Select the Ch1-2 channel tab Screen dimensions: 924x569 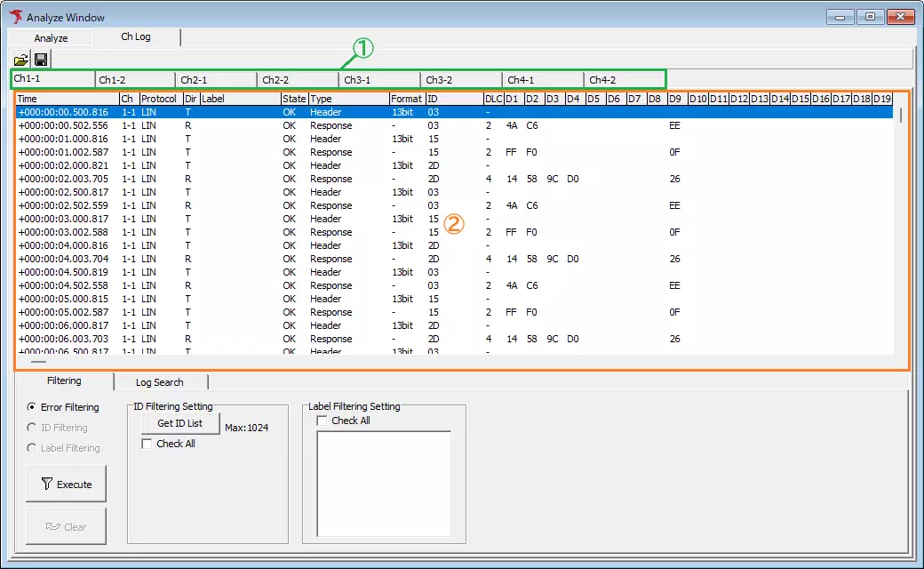[x=136, y=79]
